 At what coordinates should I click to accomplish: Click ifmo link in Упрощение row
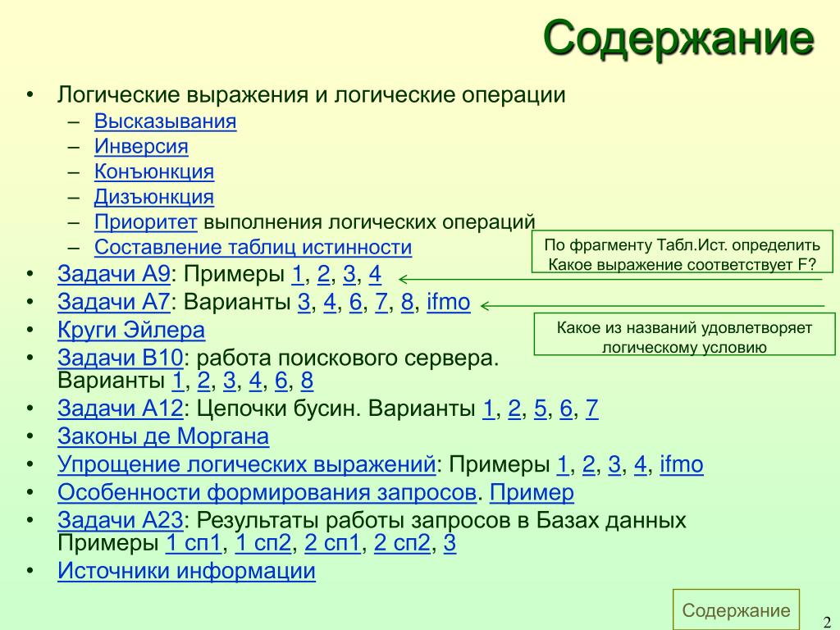coord(682,464)
